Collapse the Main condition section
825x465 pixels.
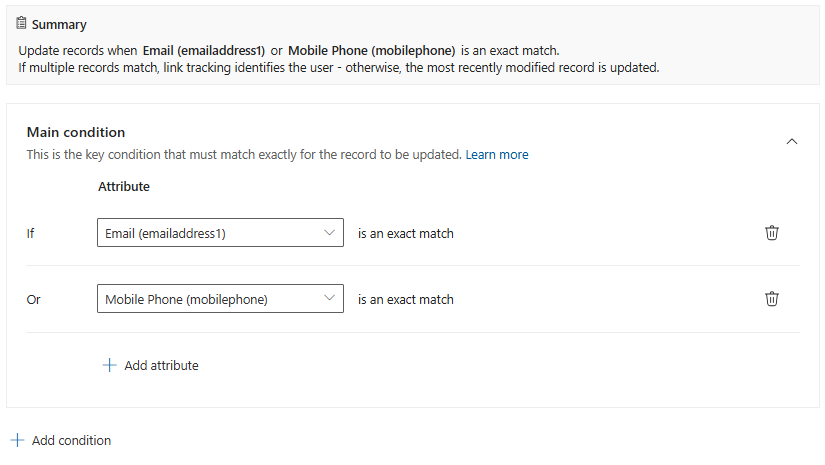[792, 142]
